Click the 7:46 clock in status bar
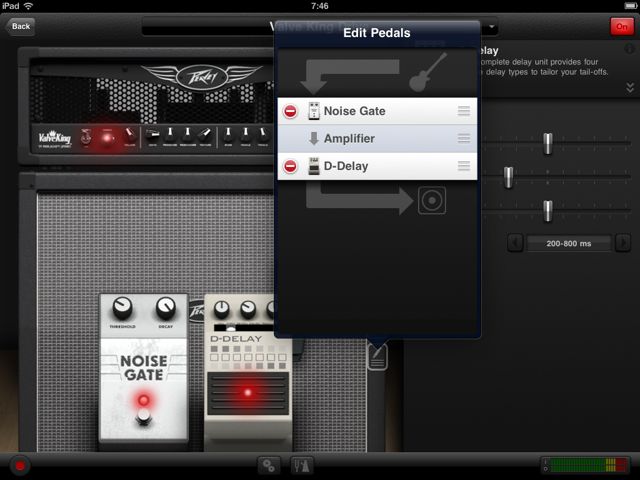The width and height of the screenshot is (640, 480). (x=320, y=6)
